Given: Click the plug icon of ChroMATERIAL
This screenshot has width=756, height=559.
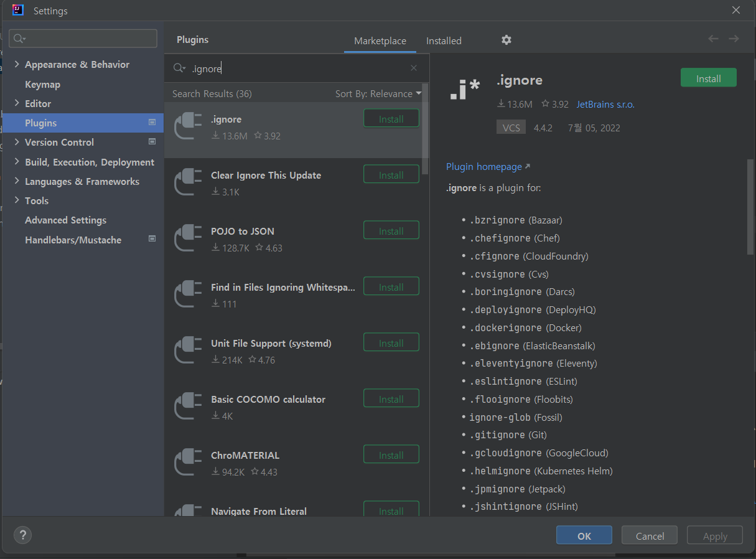Looking at the screenshot, I should click(x=188, y=462).
